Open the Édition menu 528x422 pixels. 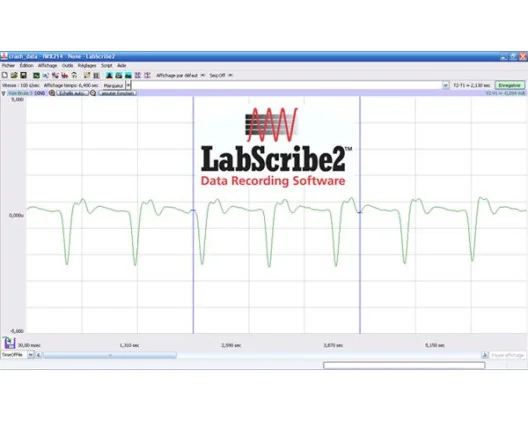(x=26, y=66)
